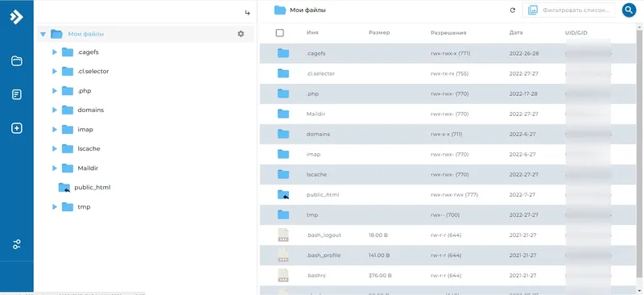Click the gear icon beside Мои файлы
This screenshot has width=644, height=295.
point(241,34)
